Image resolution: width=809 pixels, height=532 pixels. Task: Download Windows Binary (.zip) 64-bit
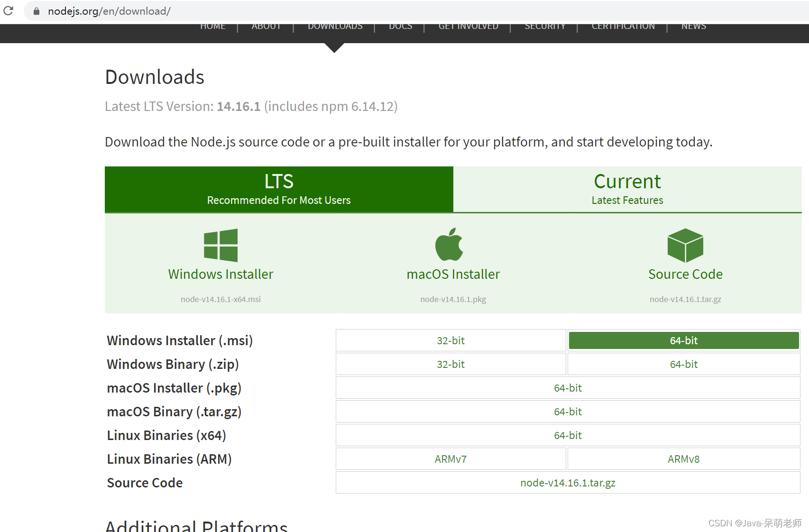click(x=684, y=364)
